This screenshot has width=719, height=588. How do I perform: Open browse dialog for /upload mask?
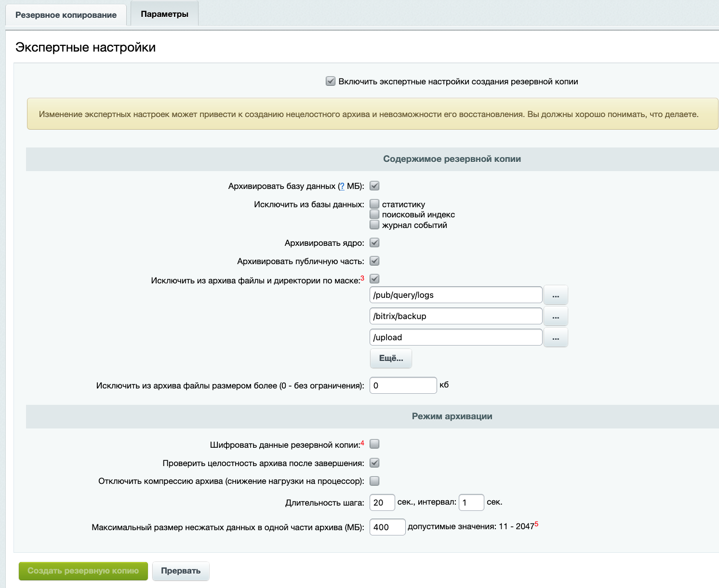pyautogui.click(x=556, y=337)
